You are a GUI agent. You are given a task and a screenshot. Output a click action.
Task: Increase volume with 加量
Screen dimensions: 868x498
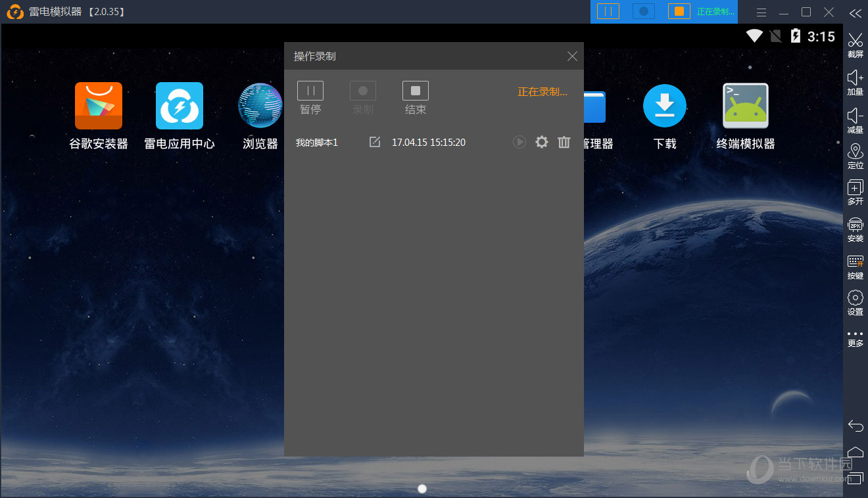(x=856, y=83)
